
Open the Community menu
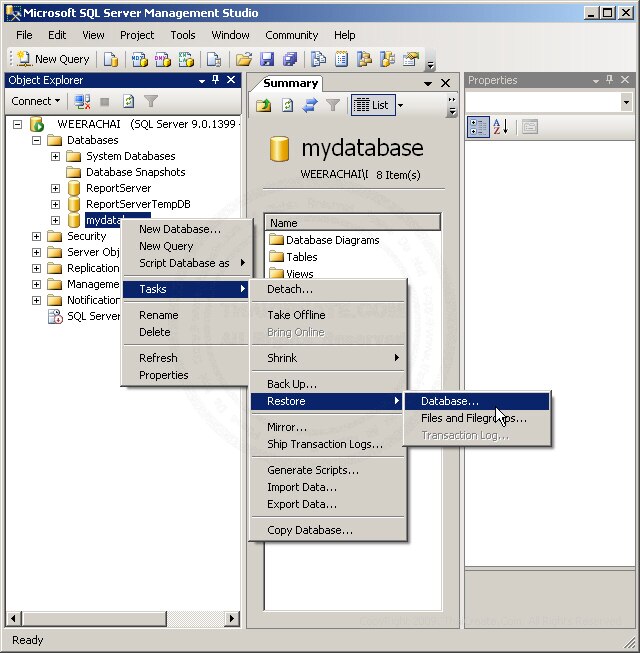[291, 35]
